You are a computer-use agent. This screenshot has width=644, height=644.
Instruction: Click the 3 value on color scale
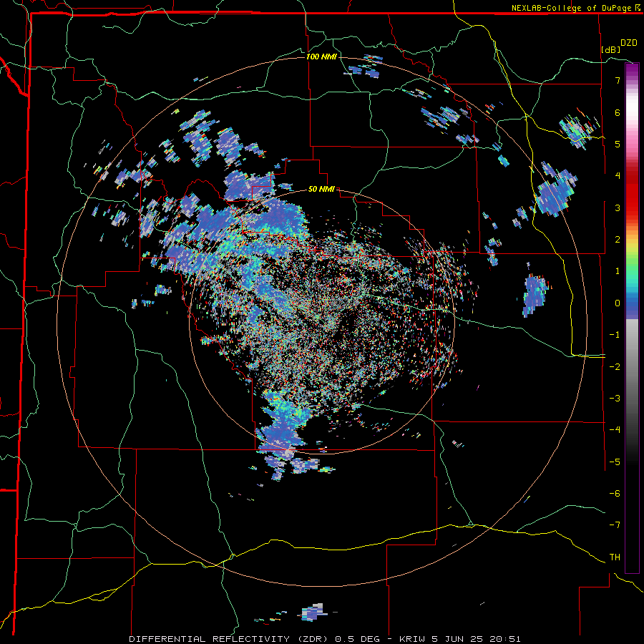coord(618,208)
